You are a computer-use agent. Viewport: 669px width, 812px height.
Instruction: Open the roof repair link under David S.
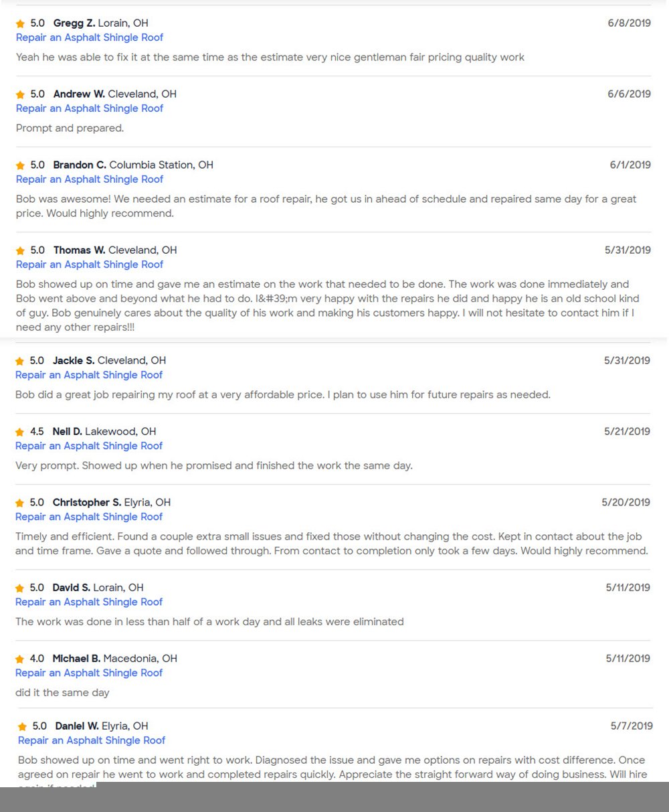tap(89, 602)
